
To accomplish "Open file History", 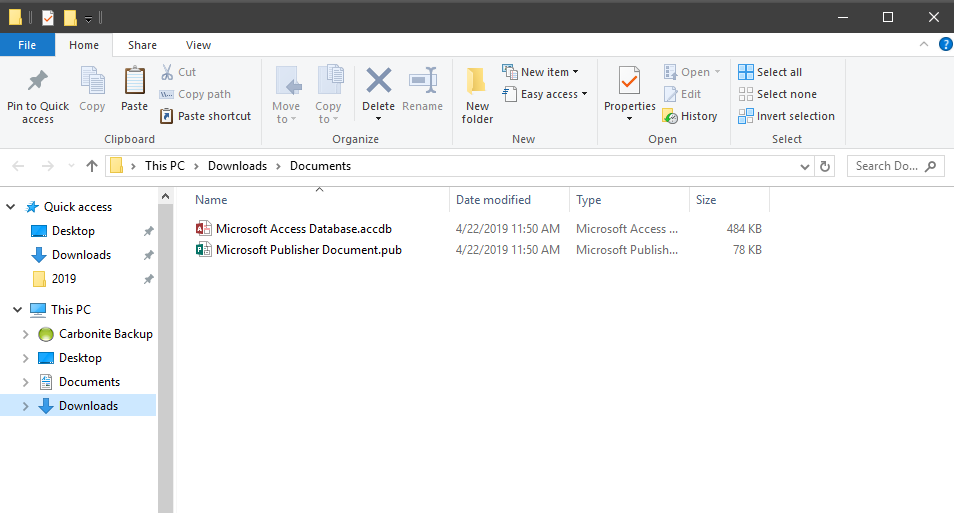I will coord(690,116).
